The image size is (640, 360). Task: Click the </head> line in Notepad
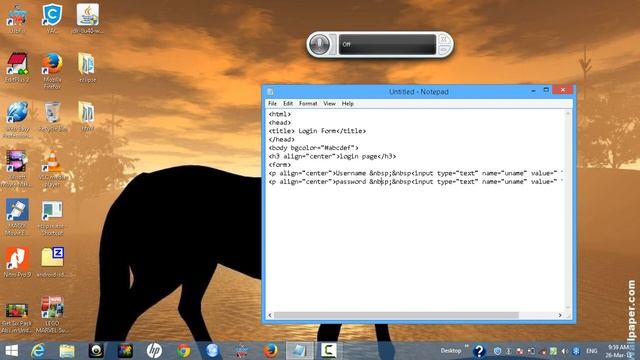pos(281,140)
